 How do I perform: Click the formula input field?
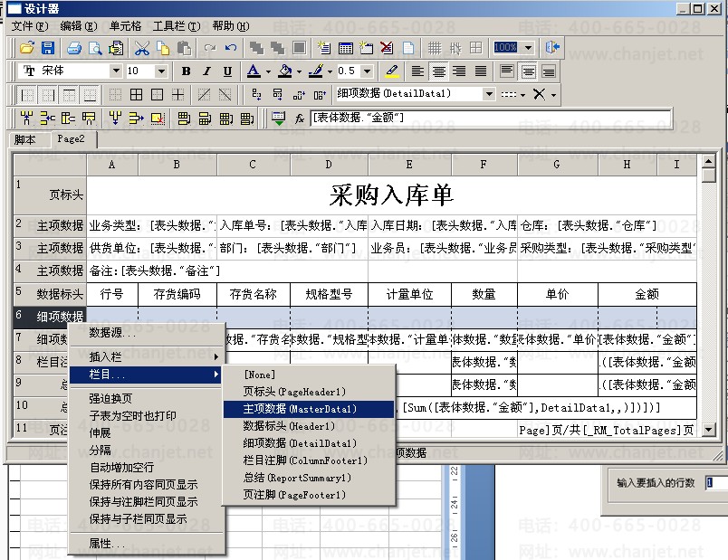491,118
